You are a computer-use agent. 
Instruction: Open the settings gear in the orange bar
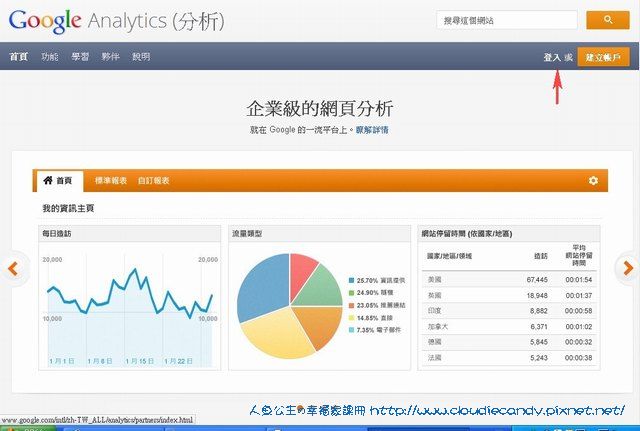coord(593,180)
